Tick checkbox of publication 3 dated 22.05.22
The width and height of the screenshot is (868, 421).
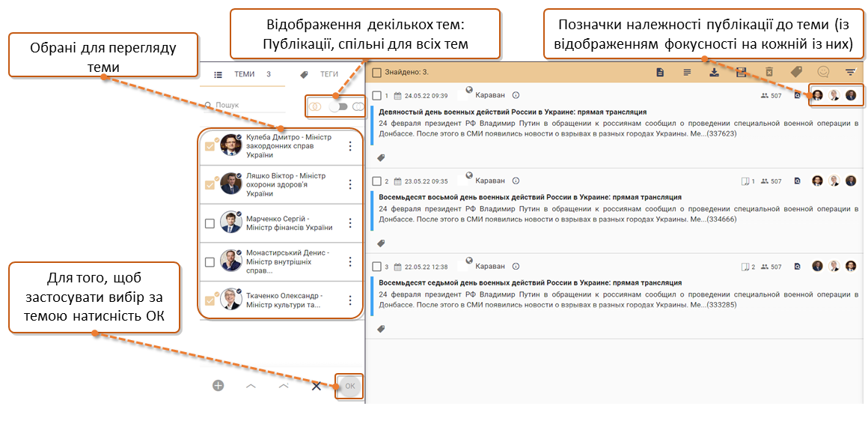coord(376,267)
